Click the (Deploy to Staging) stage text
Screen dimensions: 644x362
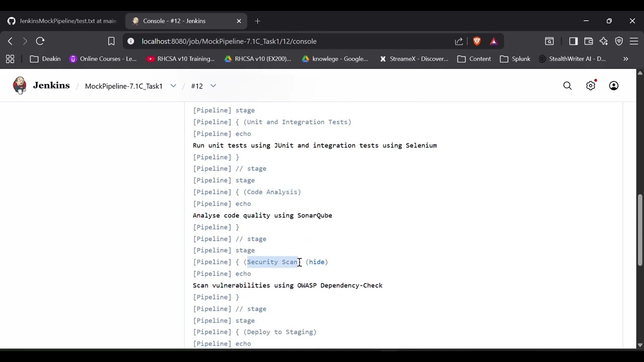pyautogui.click(x=280, y=332)
